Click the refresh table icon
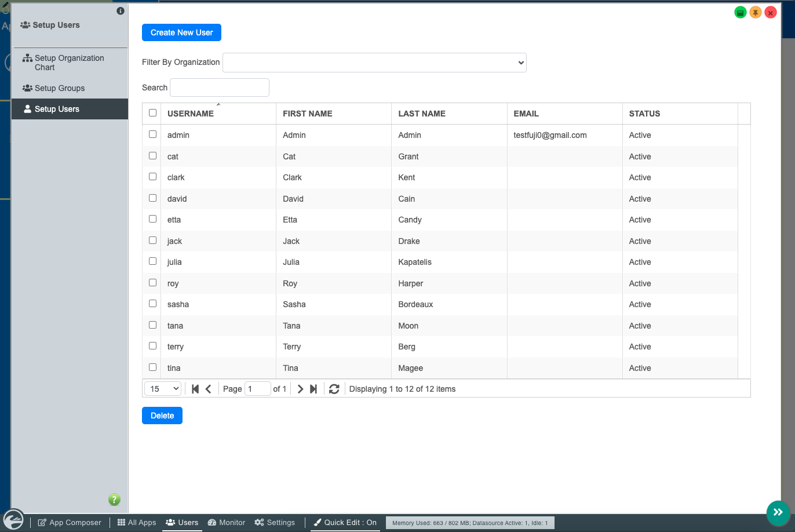This screenshot has height=532, width=795. [x=334, y=389]
